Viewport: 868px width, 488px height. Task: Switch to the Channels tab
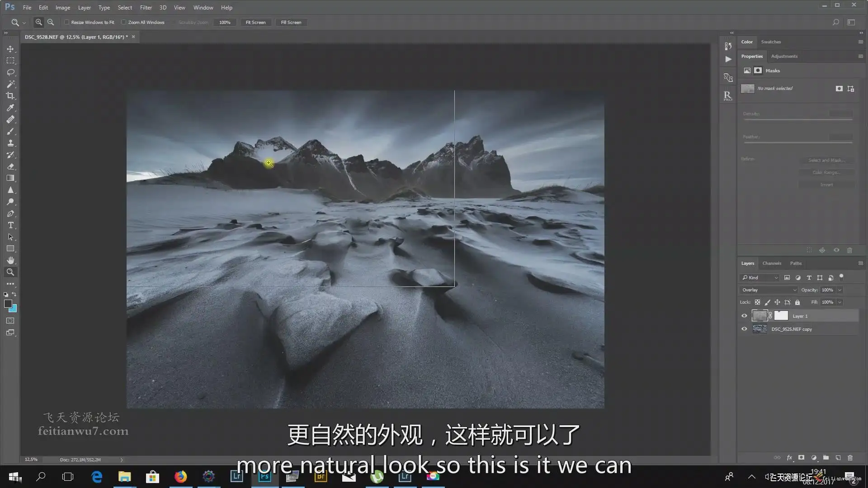[771, 263]
